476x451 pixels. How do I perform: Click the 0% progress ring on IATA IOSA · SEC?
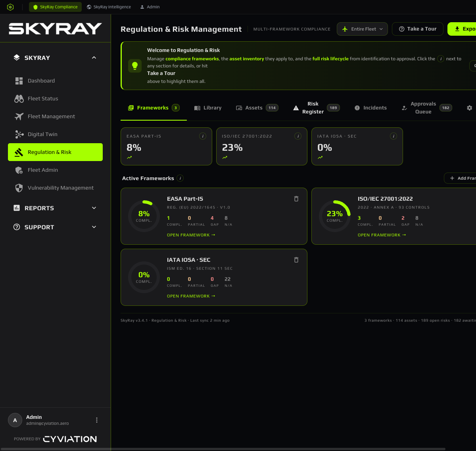(144, 277)
